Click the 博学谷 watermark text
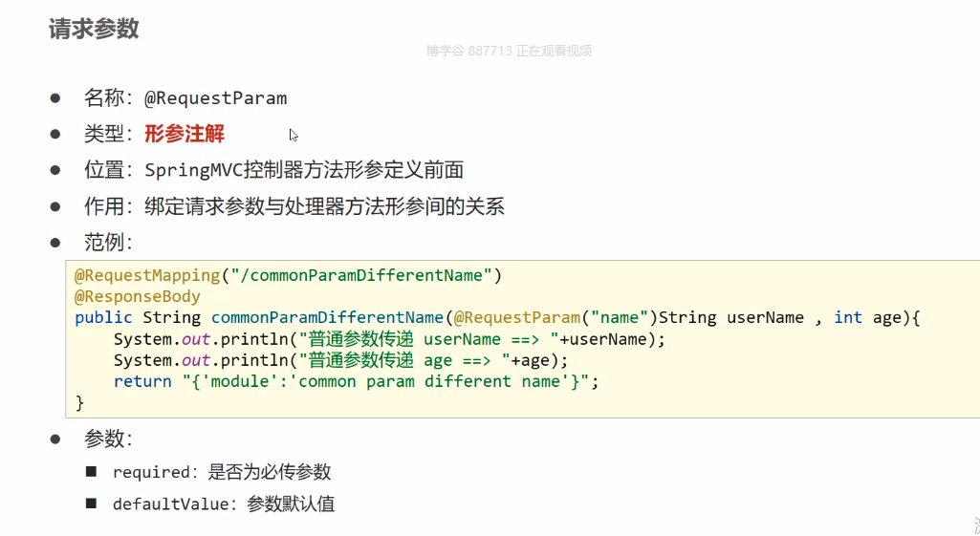Screen dimensions: 980x536 509,51
